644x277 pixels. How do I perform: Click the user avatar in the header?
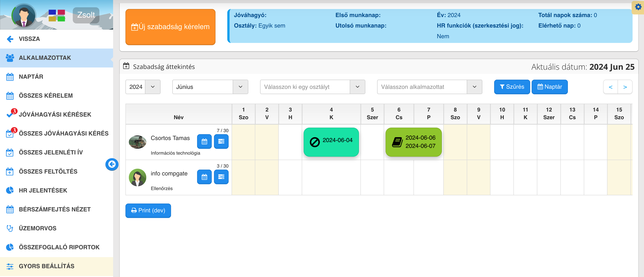[24, 16]
